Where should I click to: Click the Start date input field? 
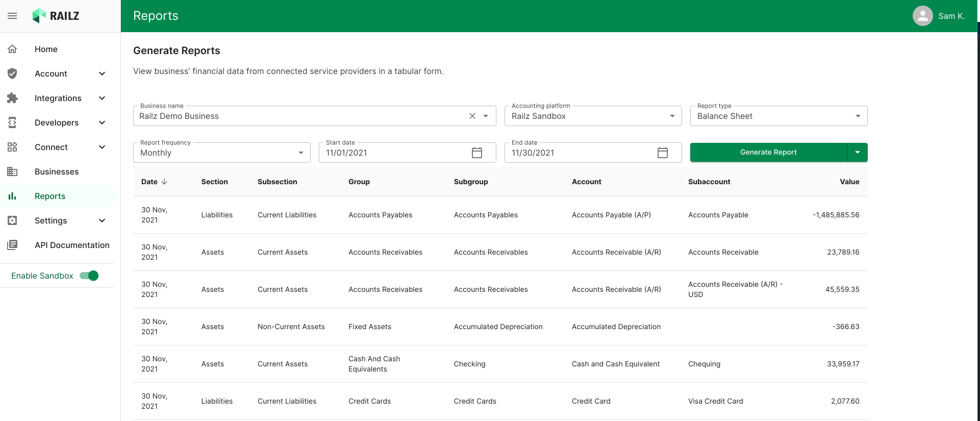pos(407,153)
